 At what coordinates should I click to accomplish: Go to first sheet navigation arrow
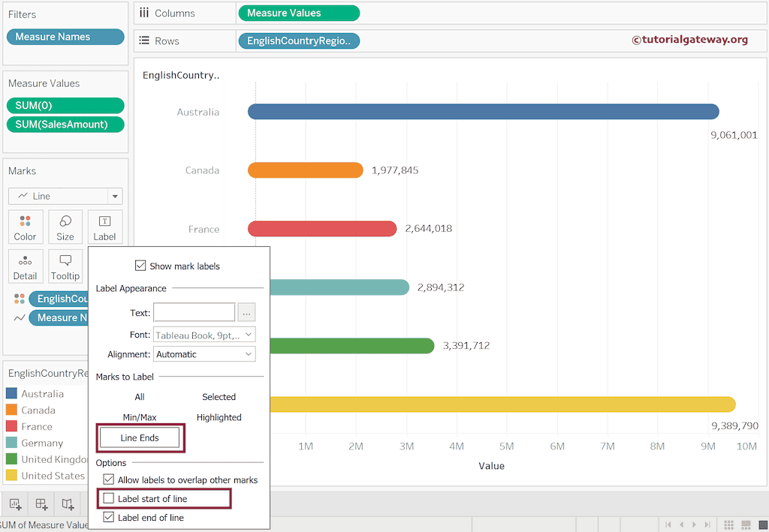[x=668, y=524]
